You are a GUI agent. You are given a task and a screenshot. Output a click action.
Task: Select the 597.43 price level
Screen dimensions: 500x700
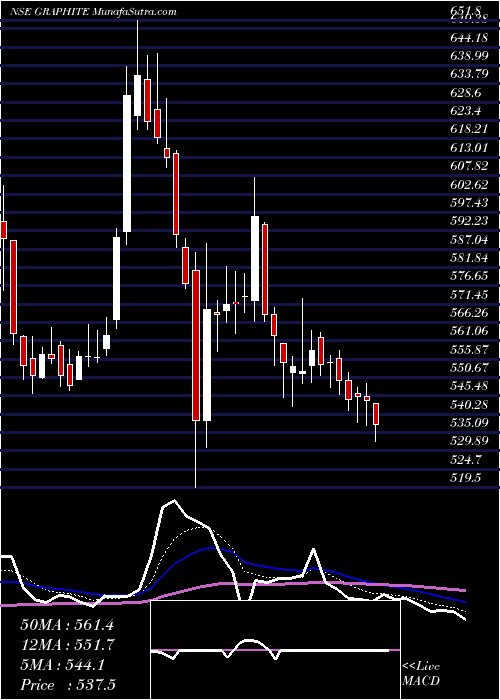point(471,203)
